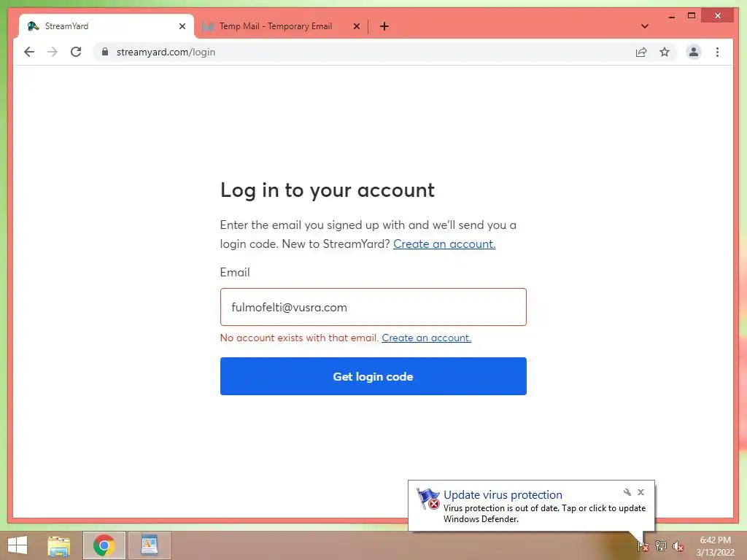Close the StreamYard tab
The image size is (747, 560).
[x=182, y=26]
